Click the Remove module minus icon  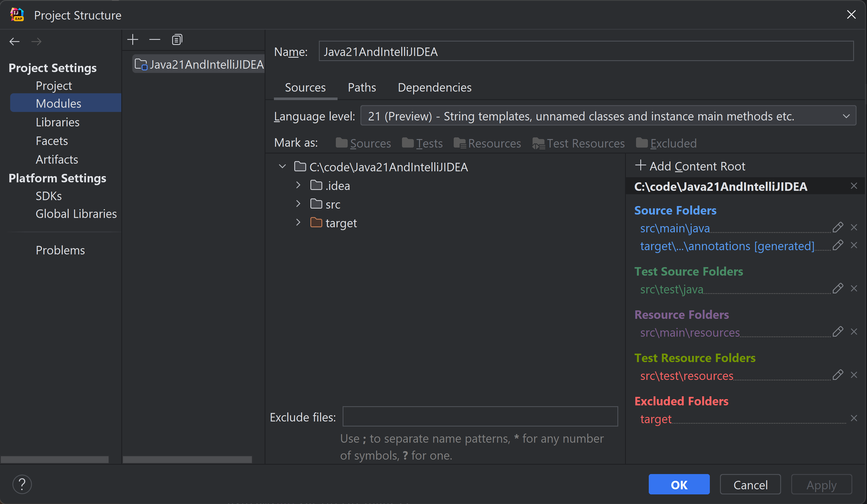154,40
